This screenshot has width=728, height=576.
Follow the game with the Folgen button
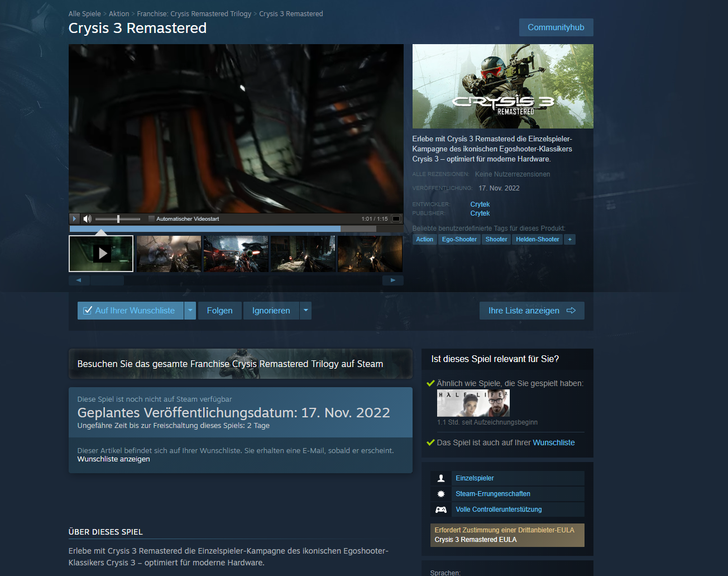(219, 310)
